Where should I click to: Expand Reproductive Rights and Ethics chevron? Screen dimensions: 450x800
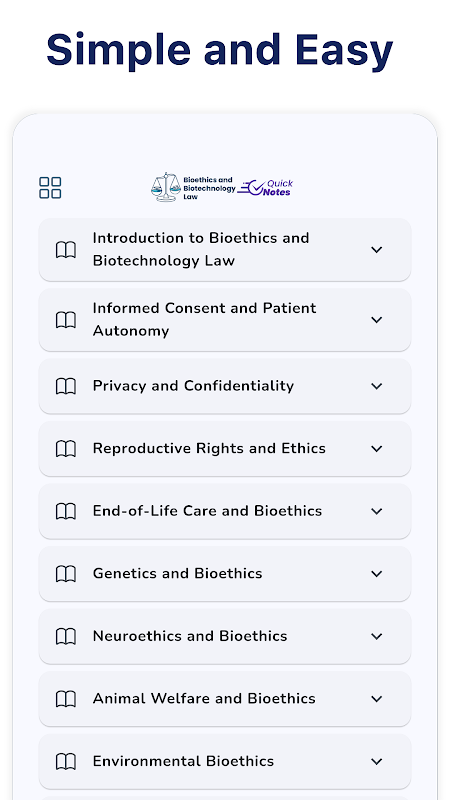tap(377, 448)
